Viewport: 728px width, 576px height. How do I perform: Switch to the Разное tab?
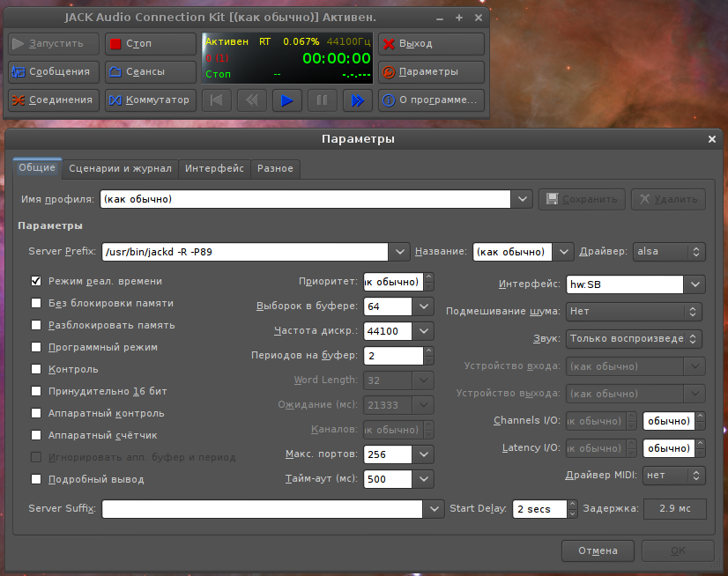click(x=275, y=168)
